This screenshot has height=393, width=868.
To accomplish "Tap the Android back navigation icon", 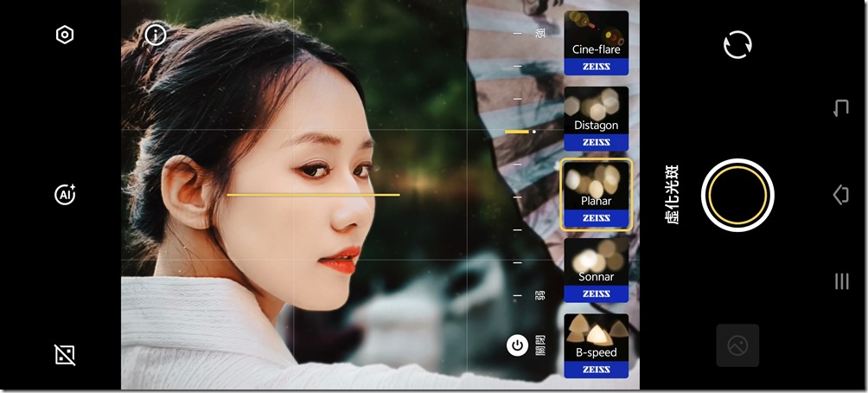I will point(841,107).
